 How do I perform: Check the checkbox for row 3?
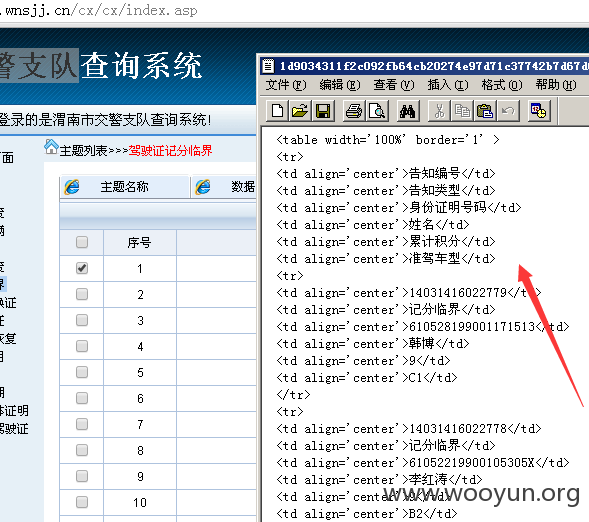pyautogui.click(x=82, y=320)
